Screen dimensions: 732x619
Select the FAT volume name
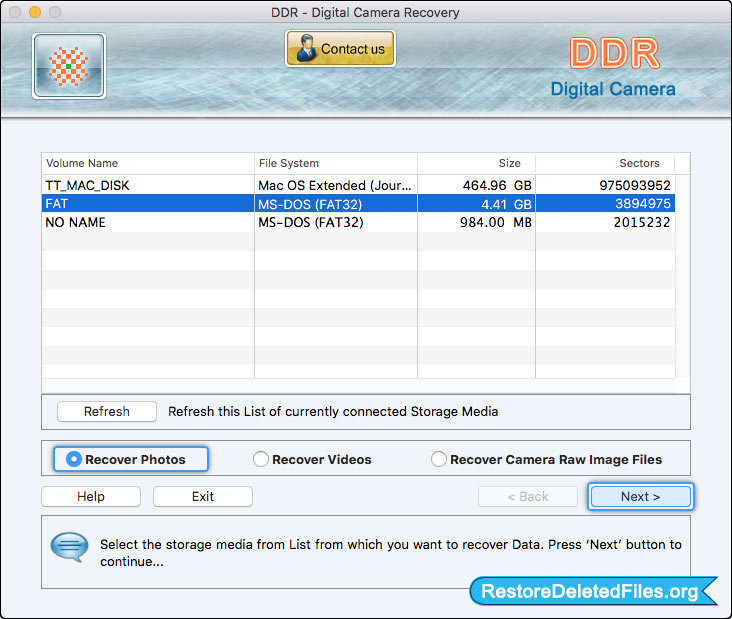(x=56, y=204)
